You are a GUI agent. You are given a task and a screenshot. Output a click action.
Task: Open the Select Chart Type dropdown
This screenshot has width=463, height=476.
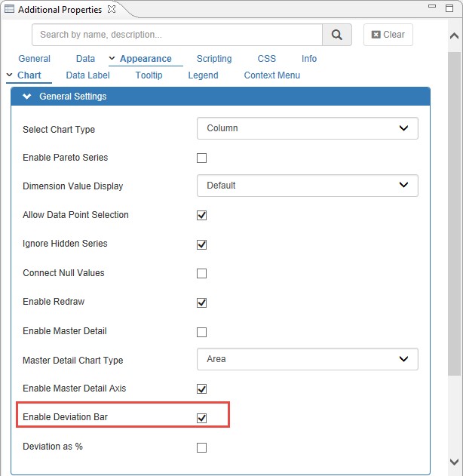click(307, 128)
